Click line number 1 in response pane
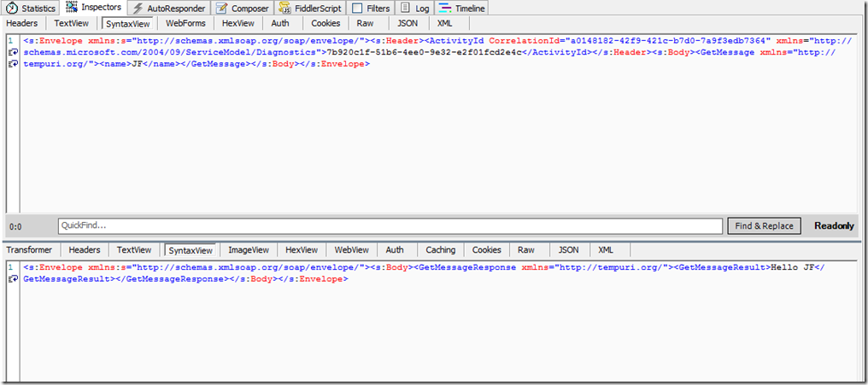Image resolution: width=868 pixels, height=385 pixels. coord(10,267)
